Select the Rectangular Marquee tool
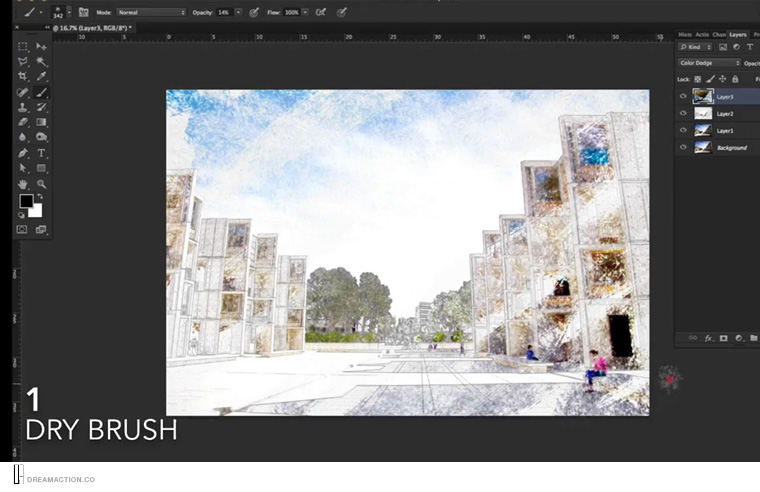Viewport: 760px width, 492px height. [23, 47]
